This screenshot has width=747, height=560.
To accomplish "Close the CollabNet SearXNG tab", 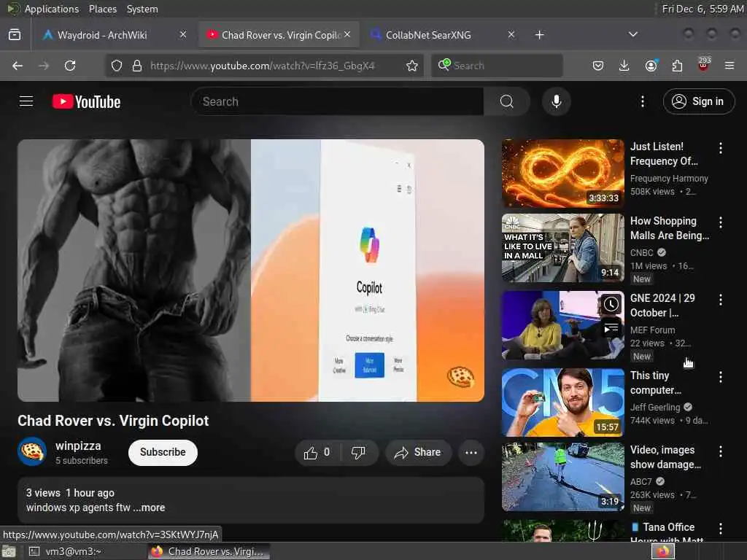I will [511, 35].
